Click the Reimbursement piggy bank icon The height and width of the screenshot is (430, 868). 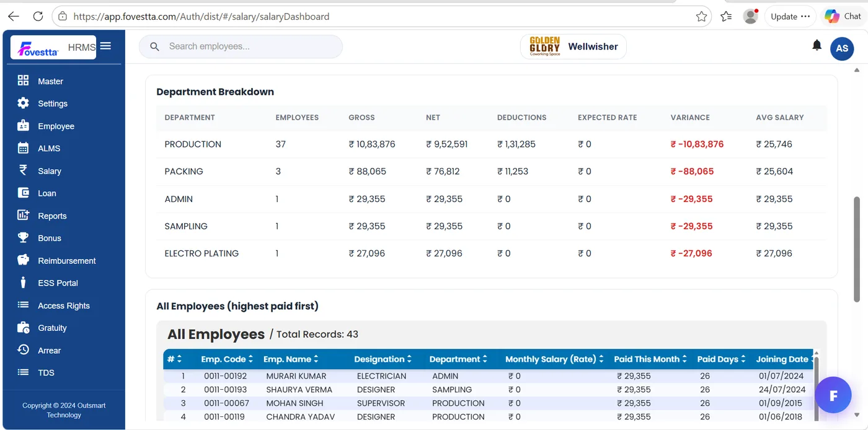point(23,260)
